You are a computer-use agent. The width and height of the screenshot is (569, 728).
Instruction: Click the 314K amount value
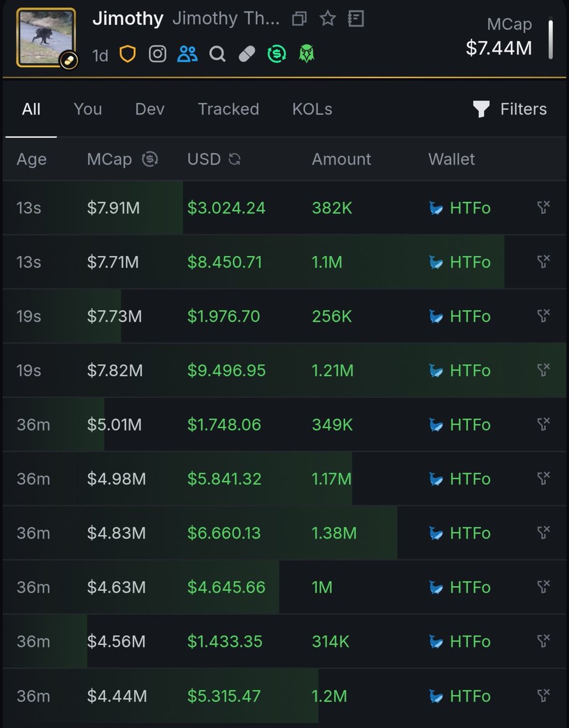click(331, 642)
